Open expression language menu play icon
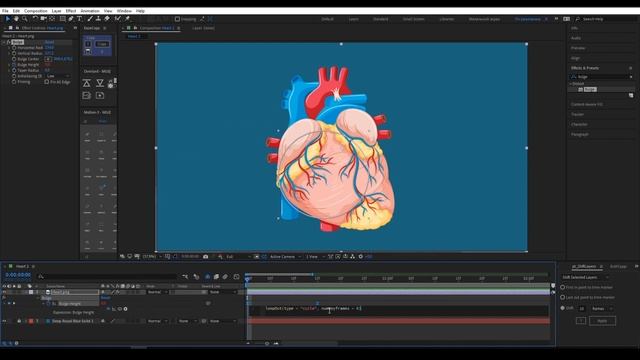 point(125,309)
